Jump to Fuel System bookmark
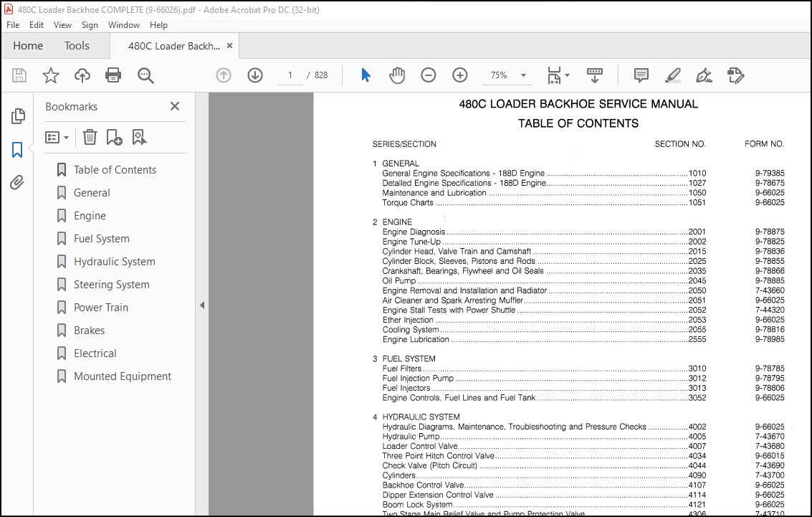Image resolution: width=812 pixels, height=517 pixels. tap(102, 239)
